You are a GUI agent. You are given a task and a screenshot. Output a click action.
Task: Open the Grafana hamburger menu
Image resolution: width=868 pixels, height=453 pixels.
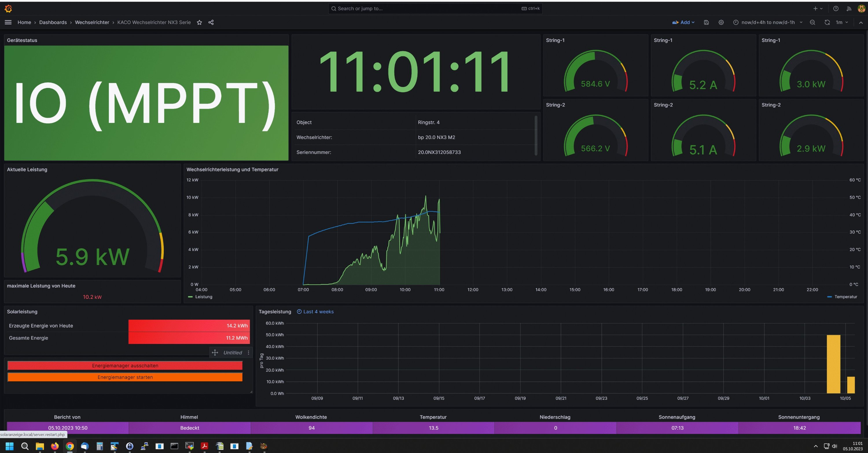[8, 22]
